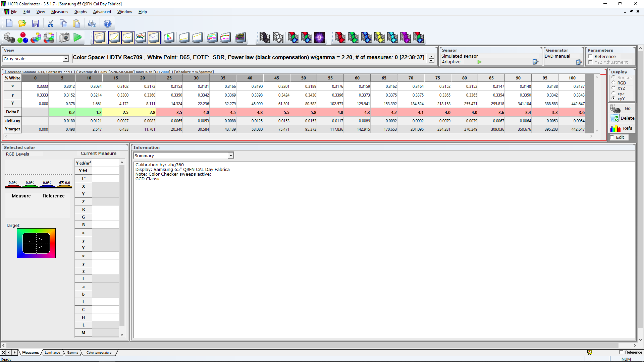Open the Window menu
This screenshot has width=644, height=362.
tap(125, 12)
